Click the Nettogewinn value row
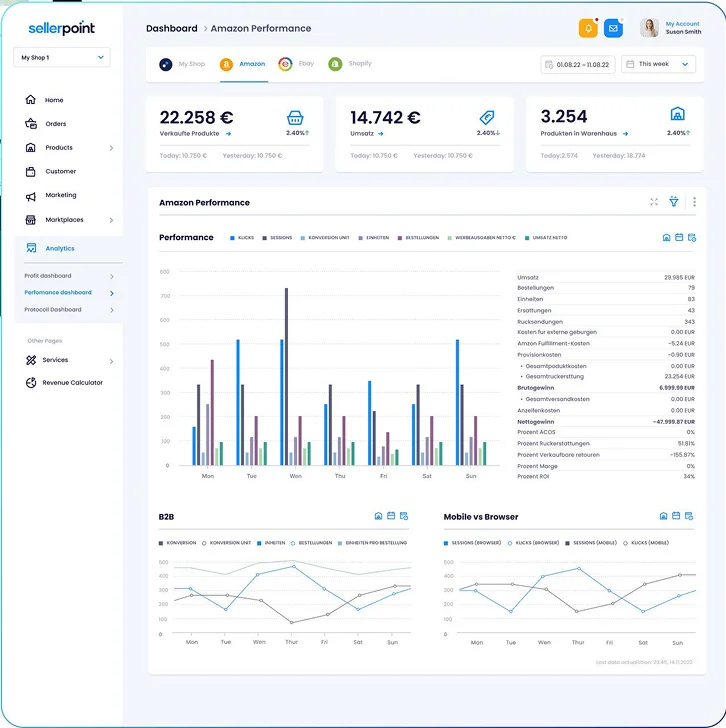This screenshot has height=728, width=726. click(606, 422)
